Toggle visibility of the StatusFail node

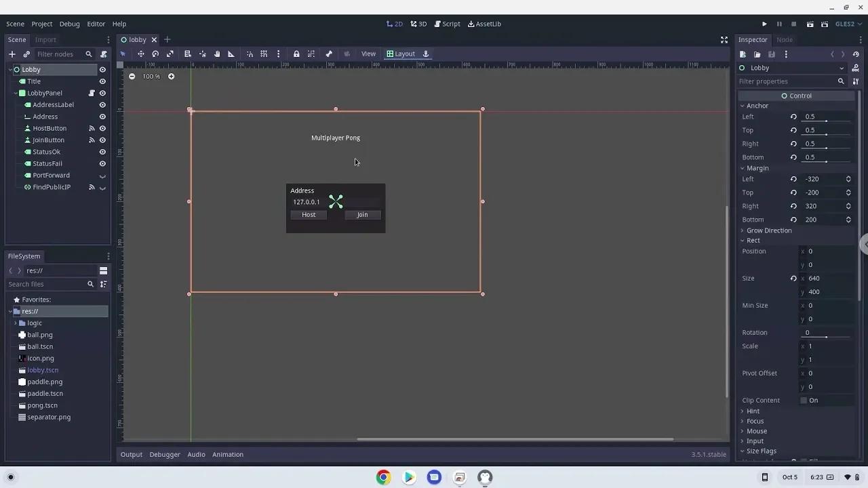click(x=102, y=163)
